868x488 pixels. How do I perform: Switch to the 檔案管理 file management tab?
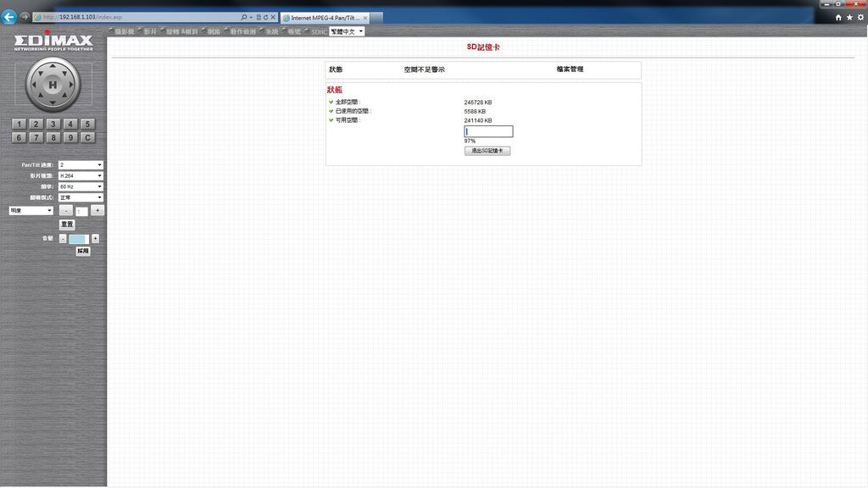point(570,69)
